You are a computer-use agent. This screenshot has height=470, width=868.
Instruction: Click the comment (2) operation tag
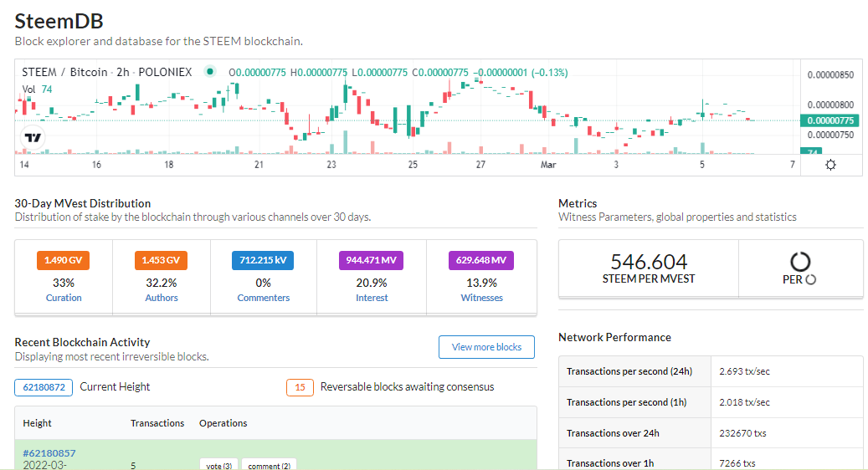[x=269, y=465]
